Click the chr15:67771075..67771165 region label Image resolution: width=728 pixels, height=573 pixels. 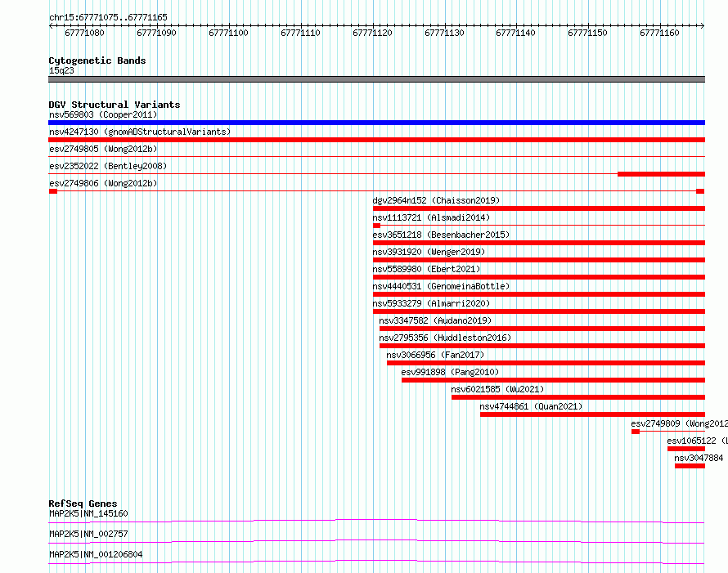pos(108,17)
